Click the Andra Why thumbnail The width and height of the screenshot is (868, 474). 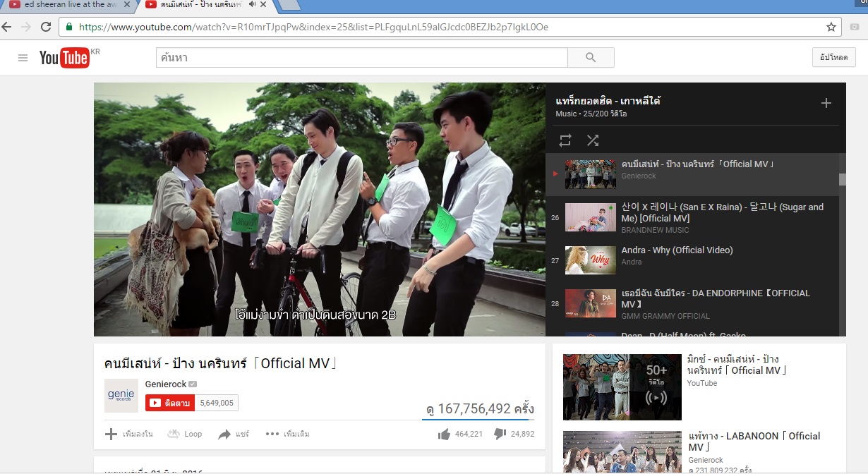click(x=591, y=260)
